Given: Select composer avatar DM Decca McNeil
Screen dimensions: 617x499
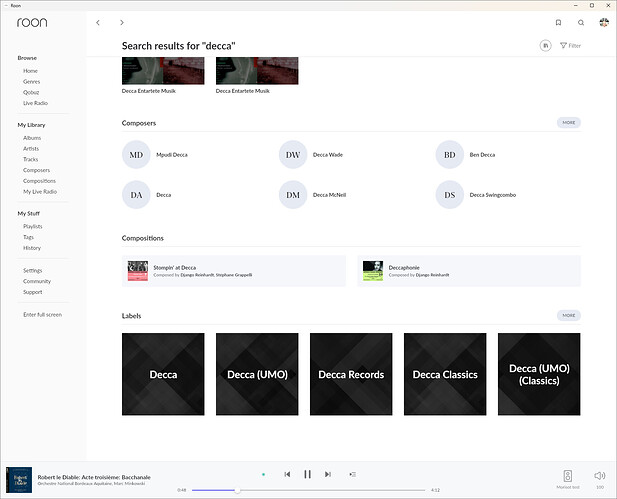Looking at the screenshot, I should pos(293,195).
